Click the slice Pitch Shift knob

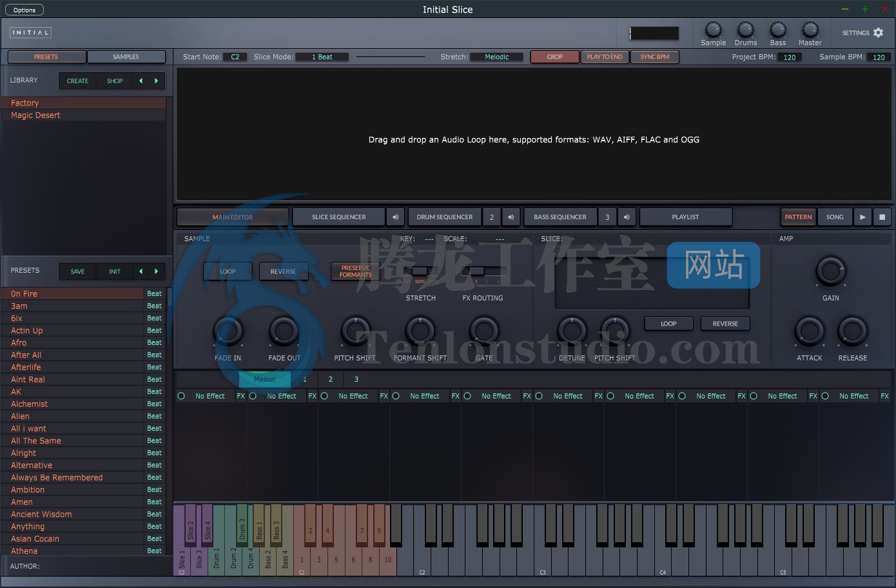click(x=614, y=331)
